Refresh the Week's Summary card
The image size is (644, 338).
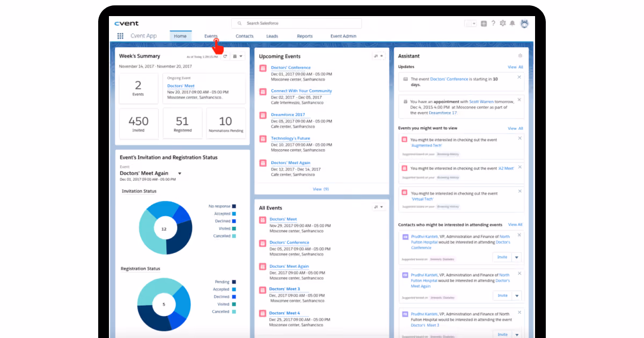point(225,56)
